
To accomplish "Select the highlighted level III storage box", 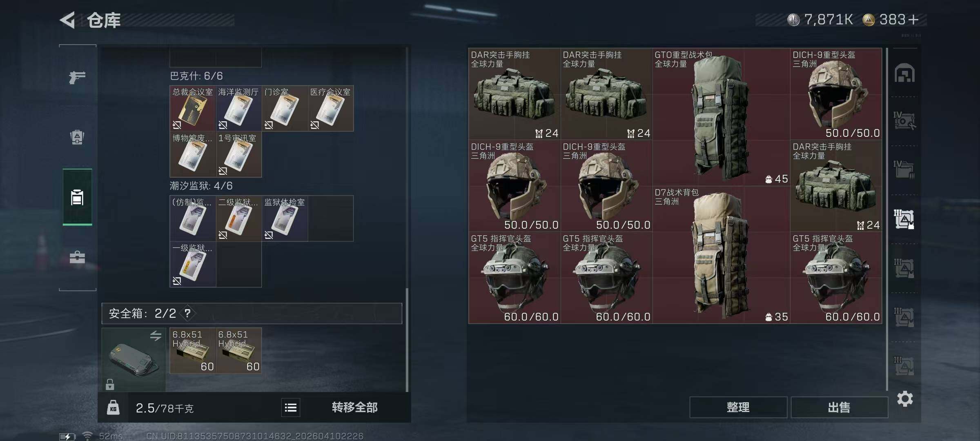I will click(904, 219).
